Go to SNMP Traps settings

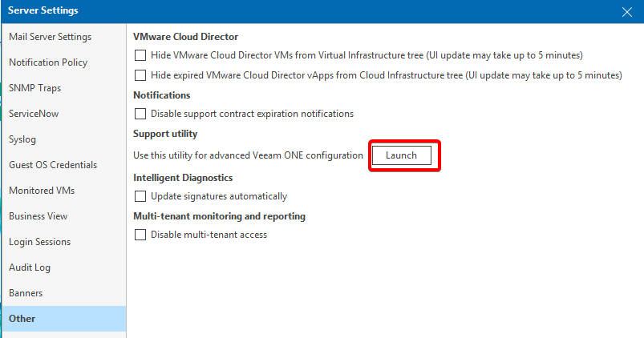point(34,88)
